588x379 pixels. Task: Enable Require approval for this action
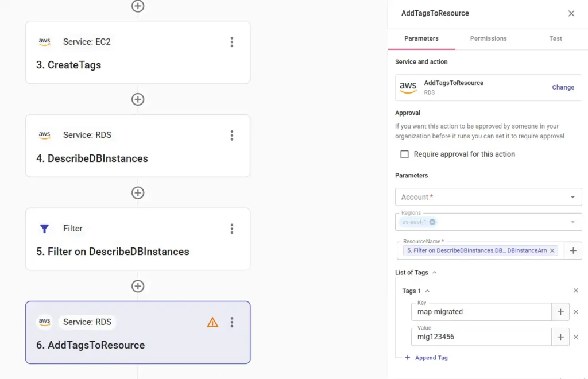pos(404,154)
